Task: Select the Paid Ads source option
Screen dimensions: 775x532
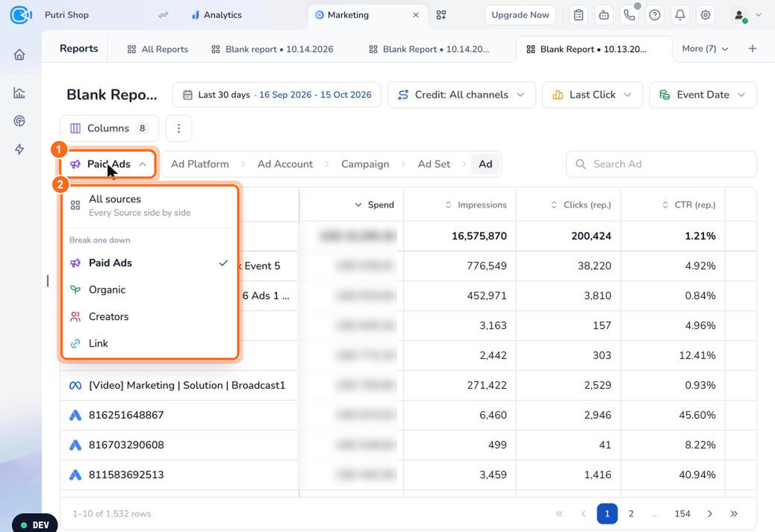Action: (149, 263)
